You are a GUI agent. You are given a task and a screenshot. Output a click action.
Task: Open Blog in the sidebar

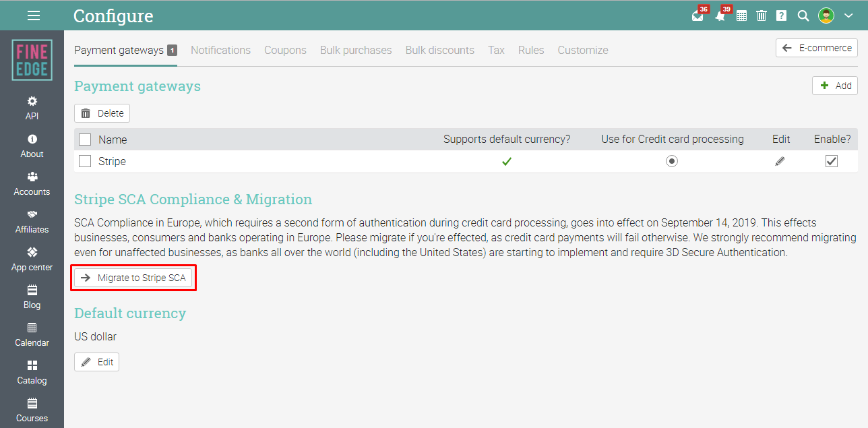pos(32,297)
